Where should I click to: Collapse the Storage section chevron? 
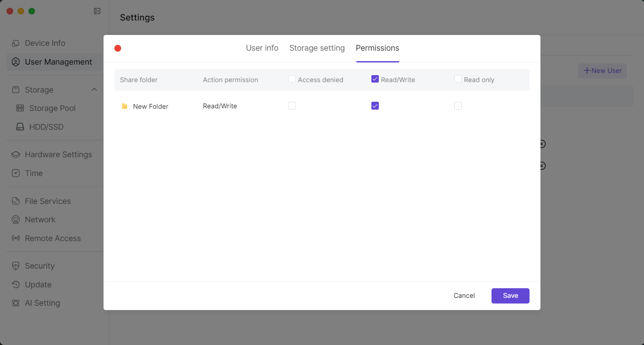[x=94, y=90]
